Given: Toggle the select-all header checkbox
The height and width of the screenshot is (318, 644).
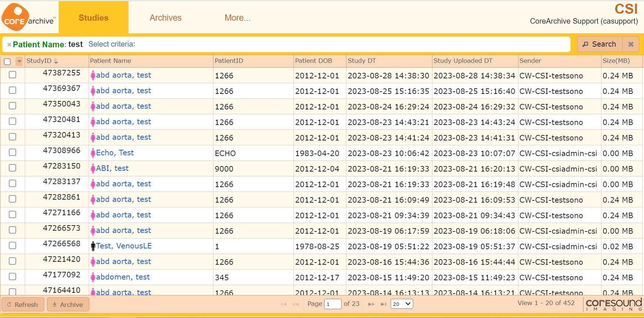Looking at the screenshot, I should coord(7,61).
